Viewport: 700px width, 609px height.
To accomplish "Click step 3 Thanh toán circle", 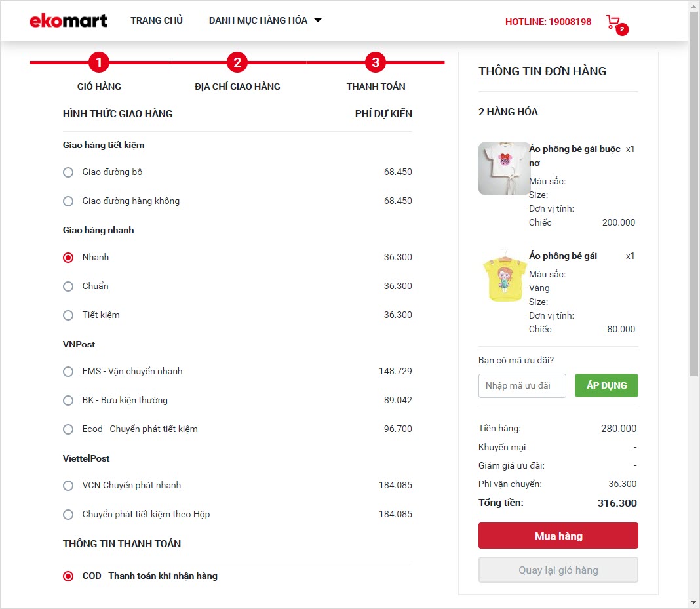I will pos(376,63).
